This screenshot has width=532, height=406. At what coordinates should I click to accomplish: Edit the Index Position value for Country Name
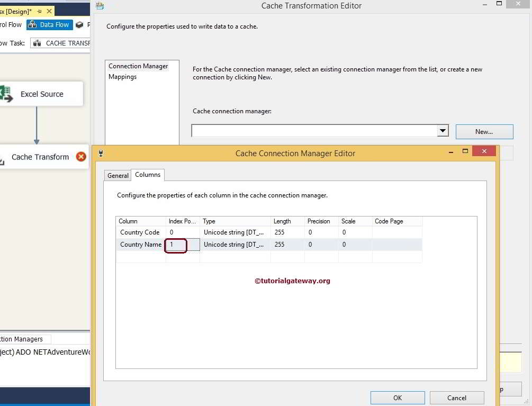click(176, 245)
